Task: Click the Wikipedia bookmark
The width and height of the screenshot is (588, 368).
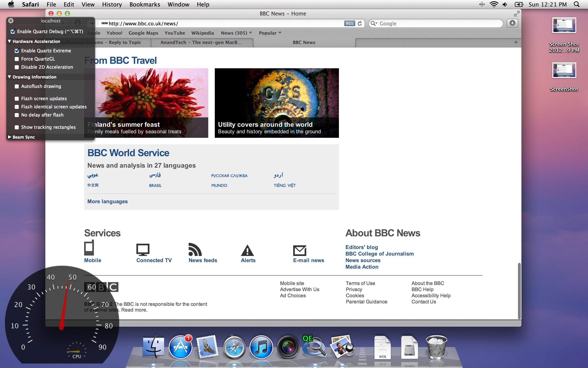Action: [202, 33]
